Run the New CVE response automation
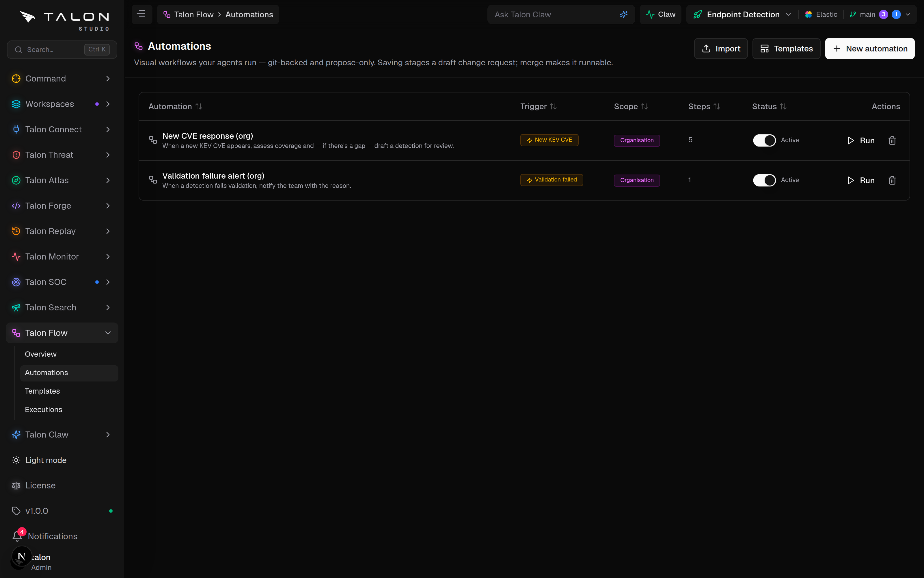Viewport: 924px width, 578px height. [x=860, y=140]
